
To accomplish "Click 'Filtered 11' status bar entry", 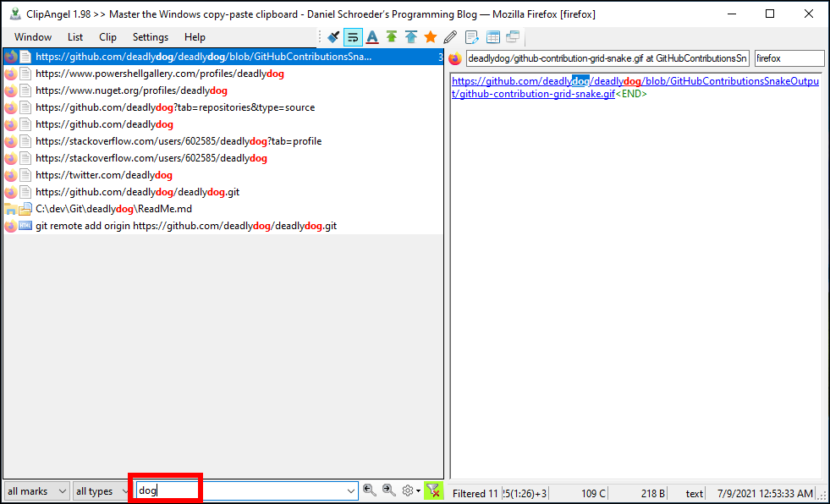I will pyautogui.click(x=475, y=493).
